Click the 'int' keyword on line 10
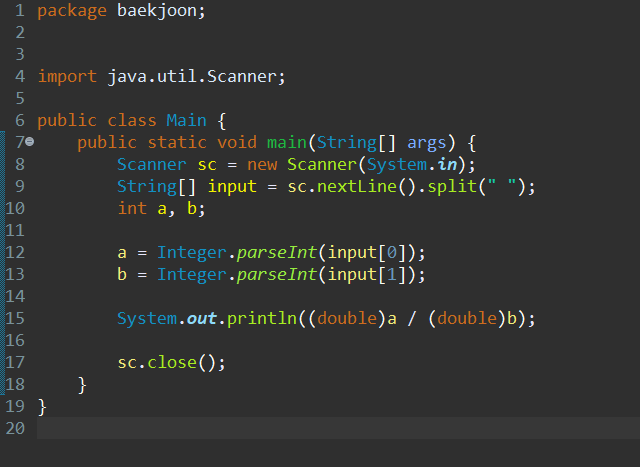 pyautogui.click(x=132, y=209)
